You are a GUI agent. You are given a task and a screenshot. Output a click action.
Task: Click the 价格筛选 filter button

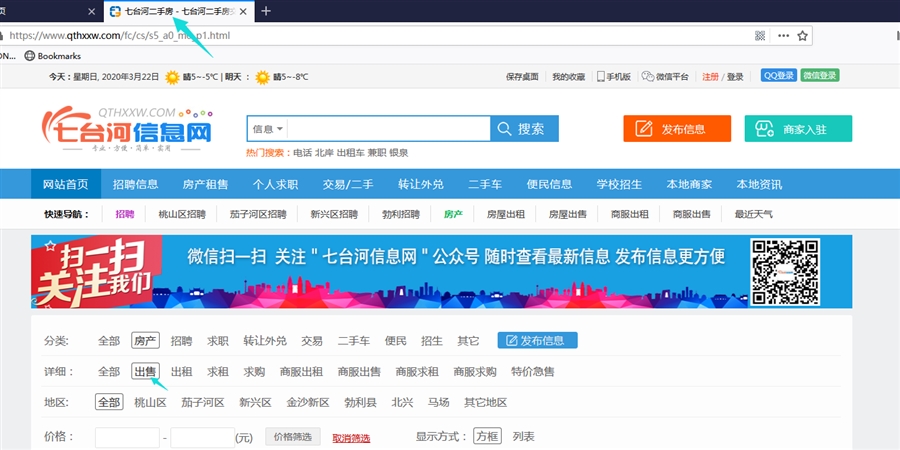click(x=294, y=437)
